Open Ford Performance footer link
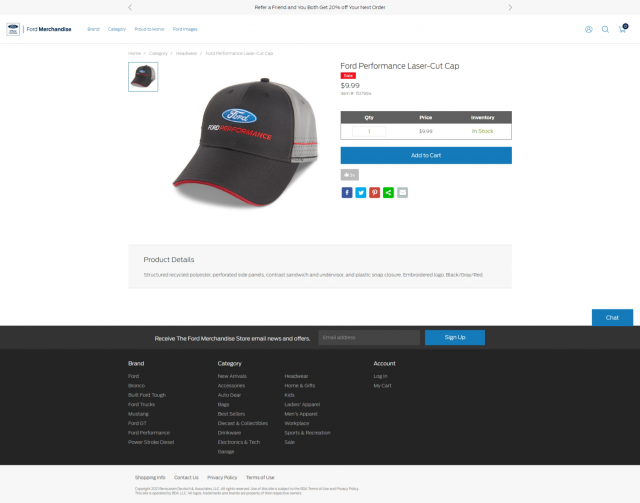This screenshot has height=503, width=640. (x=149, y=433)
